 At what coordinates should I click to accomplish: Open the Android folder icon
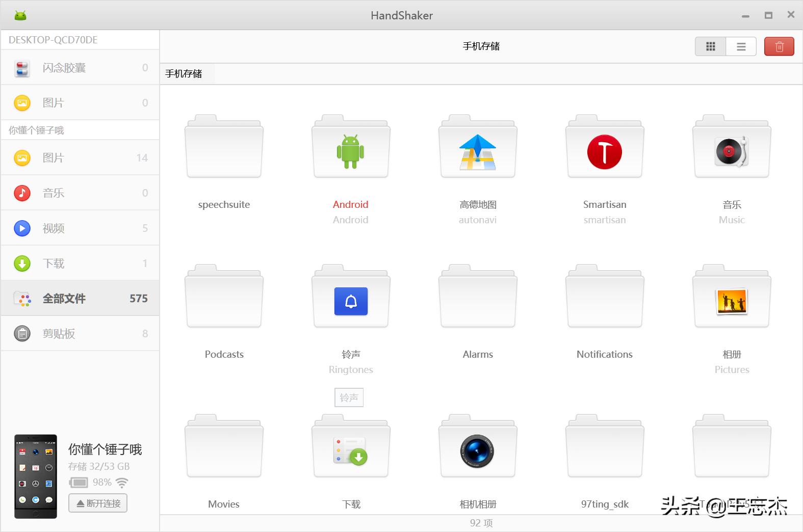click(351, 147)
